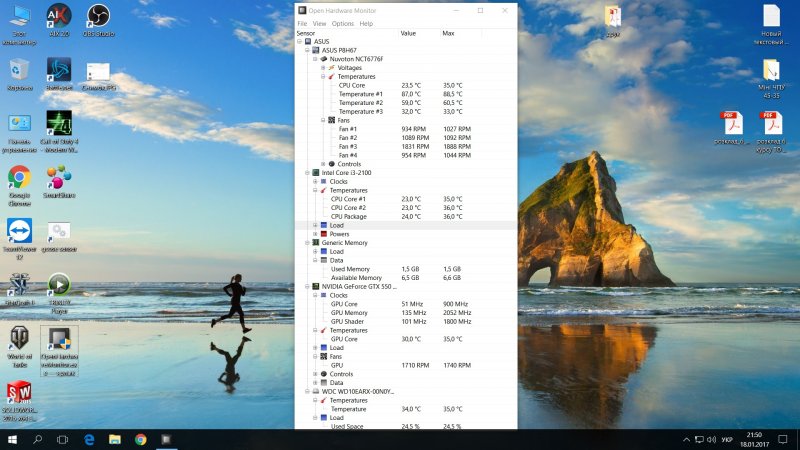Expand Clocks under Intel Core i3-2100
Screen dimensions: 800x450
[315, 181]
